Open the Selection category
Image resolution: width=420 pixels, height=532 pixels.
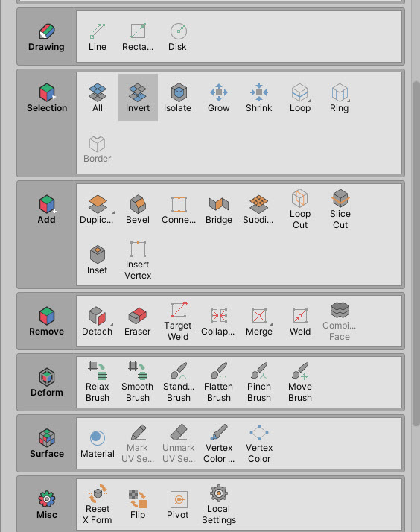[x=46, y=98]
